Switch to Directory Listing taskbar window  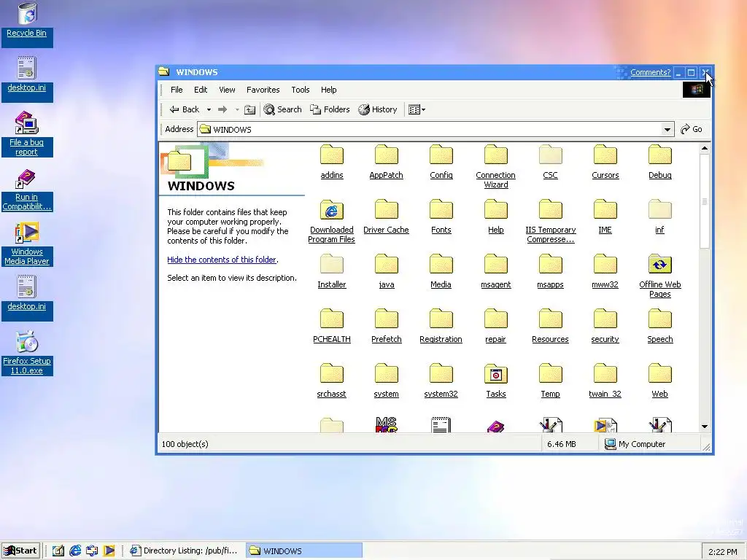click(x=184, y=551)
